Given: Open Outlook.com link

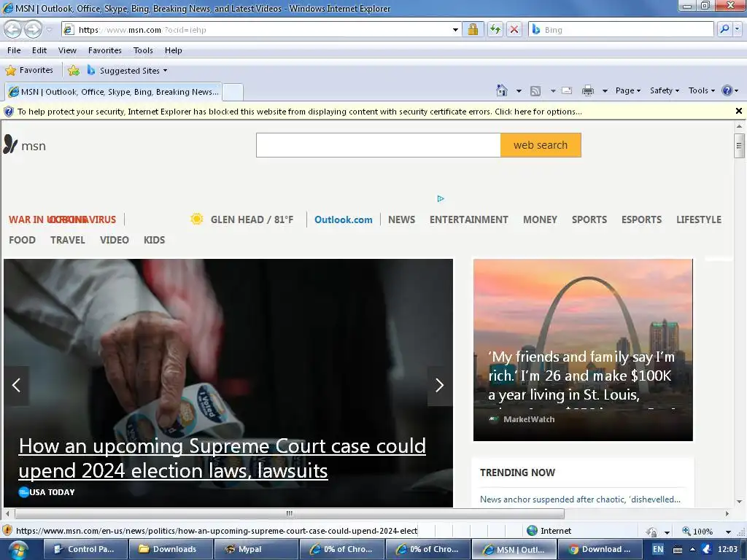Looking at the screenshot, I should (343, 219).
